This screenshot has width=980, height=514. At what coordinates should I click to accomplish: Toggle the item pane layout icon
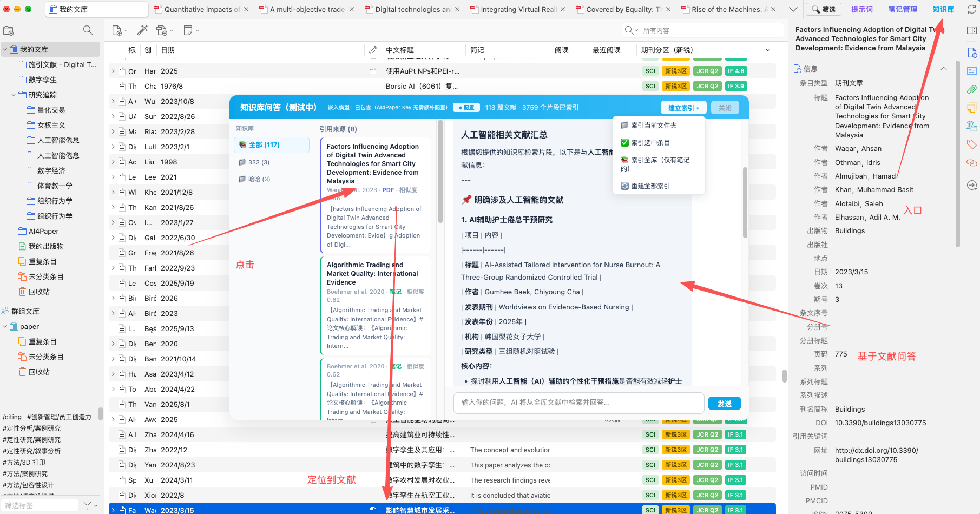coord(972,30)
